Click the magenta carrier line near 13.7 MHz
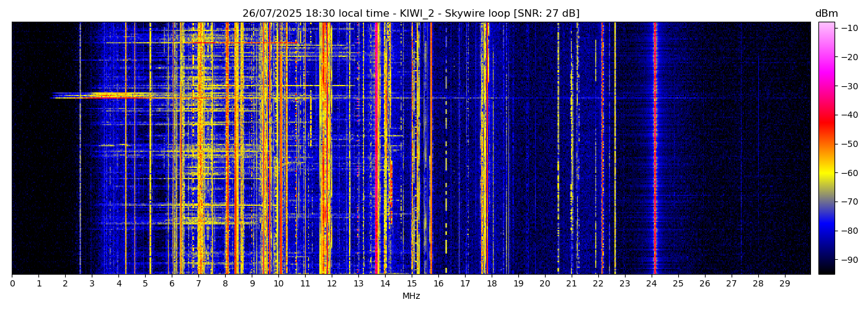This screenshot has width=868, height=310. (378, 149)
